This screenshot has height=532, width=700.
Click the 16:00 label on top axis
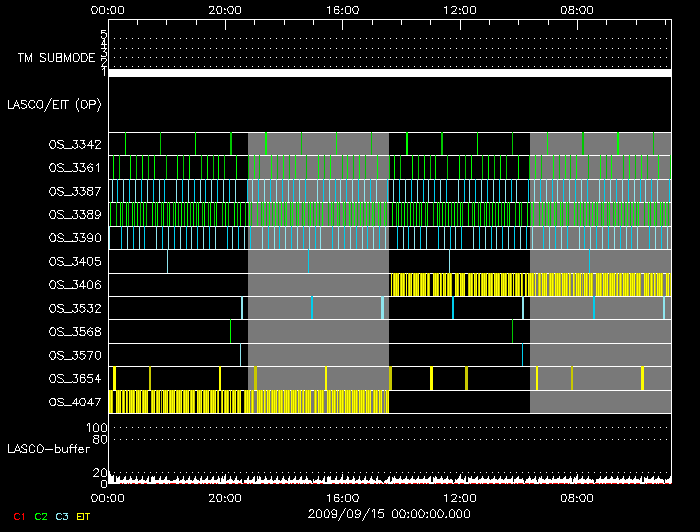point(343,9)
